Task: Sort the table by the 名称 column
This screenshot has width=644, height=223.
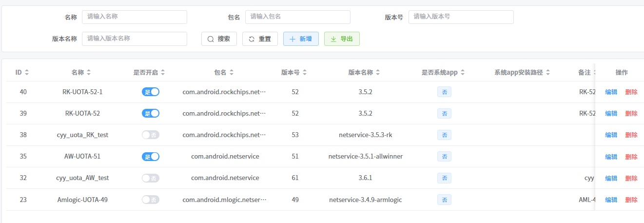Action: (x=89, y=72)
